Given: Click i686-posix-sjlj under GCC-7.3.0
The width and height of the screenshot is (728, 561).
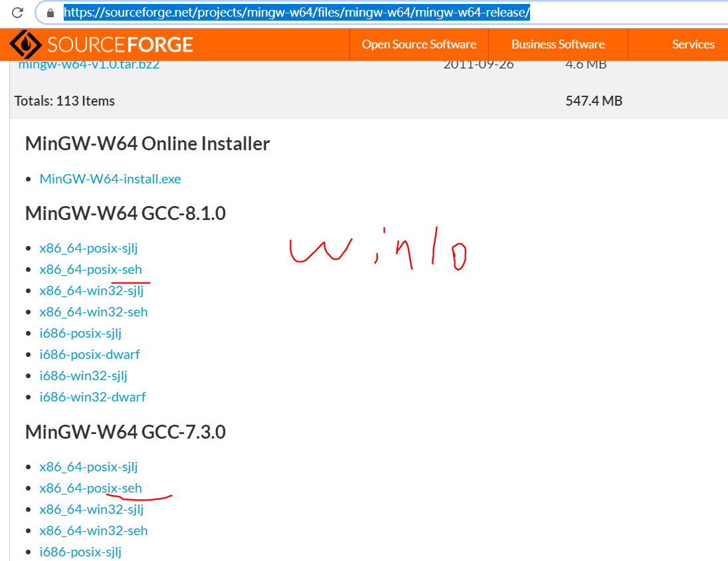Looking at the screenshot, I should (80, 551).
